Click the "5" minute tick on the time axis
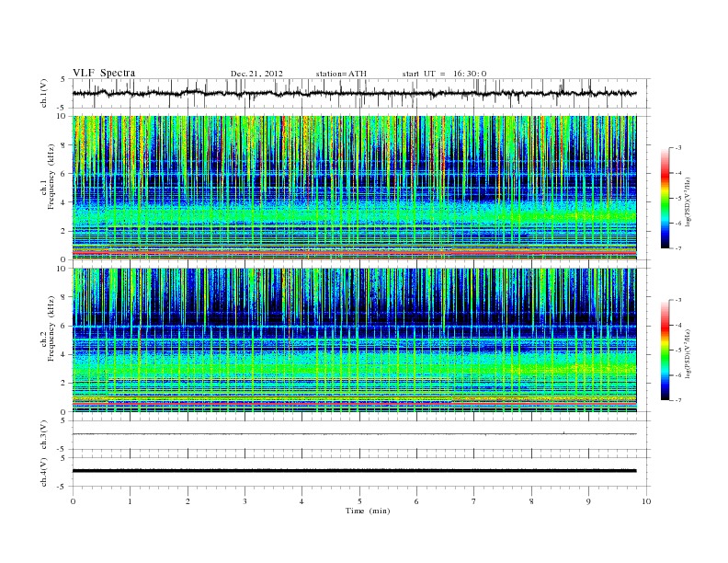This screenshot has width=728, height=563. [x=359, y=501]
